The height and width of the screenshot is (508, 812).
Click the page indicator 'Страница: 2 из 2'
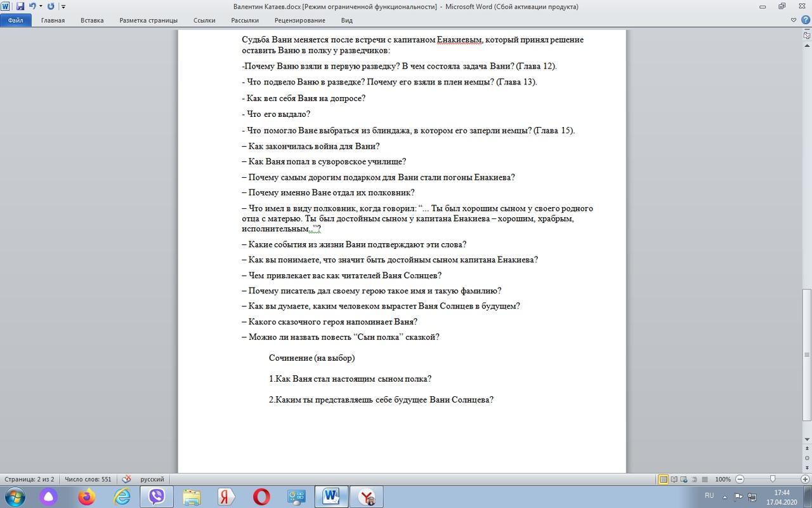coord(29,479)
